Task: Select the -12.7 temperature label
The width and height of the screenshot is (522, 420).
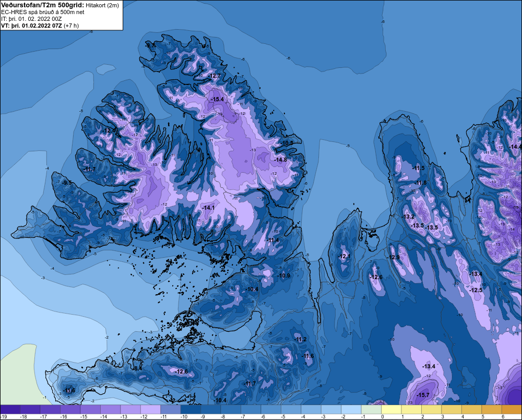Action: tap(215, 76)
